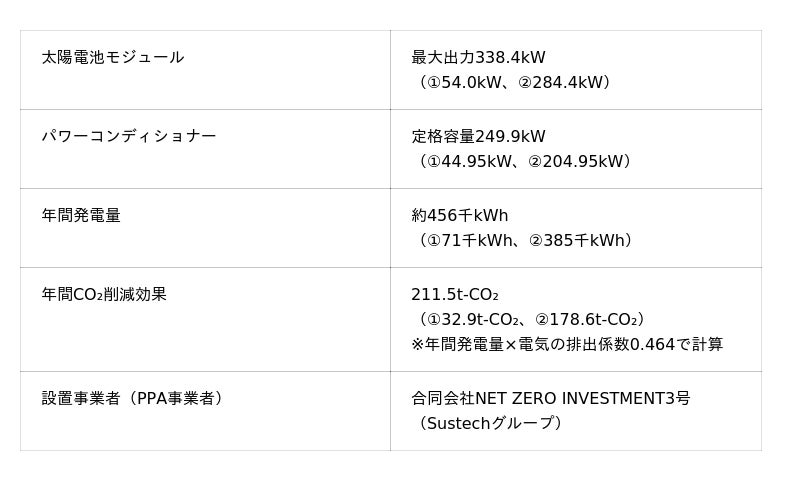The height and width of the screenshot is (481, 800).
Task: Click the パワーコンディショナー row label
Action: coord(129,137)
